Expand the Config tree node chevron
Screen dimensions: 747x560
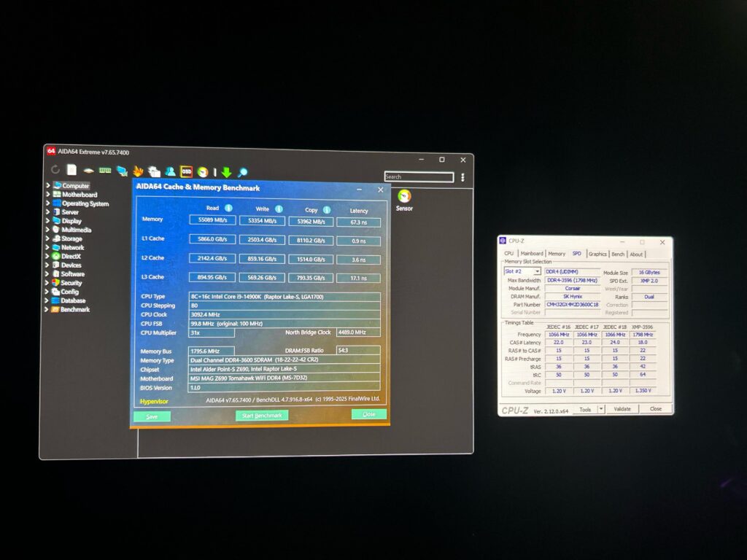[47, 292]
